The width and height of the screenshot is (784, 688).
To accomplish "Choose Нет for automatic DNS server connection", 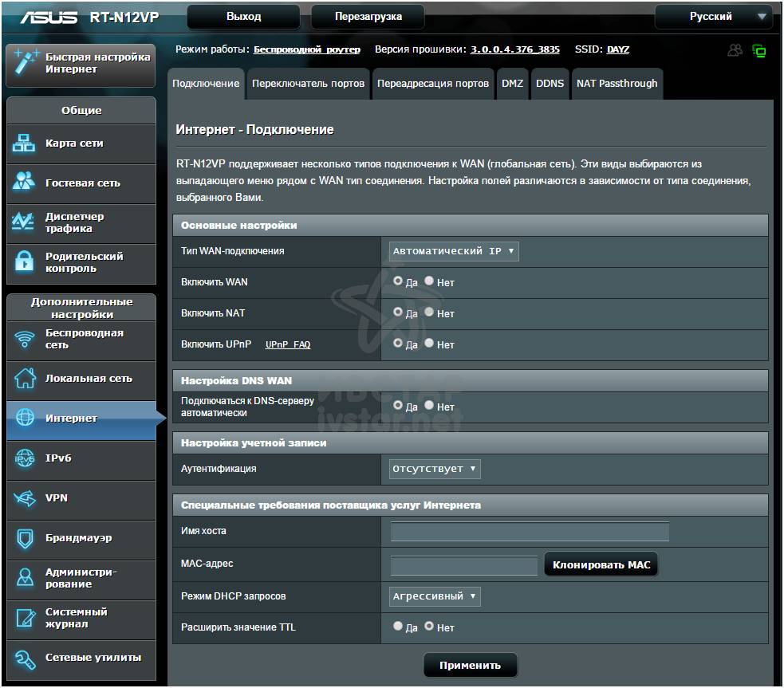I will tap(429, 405).
